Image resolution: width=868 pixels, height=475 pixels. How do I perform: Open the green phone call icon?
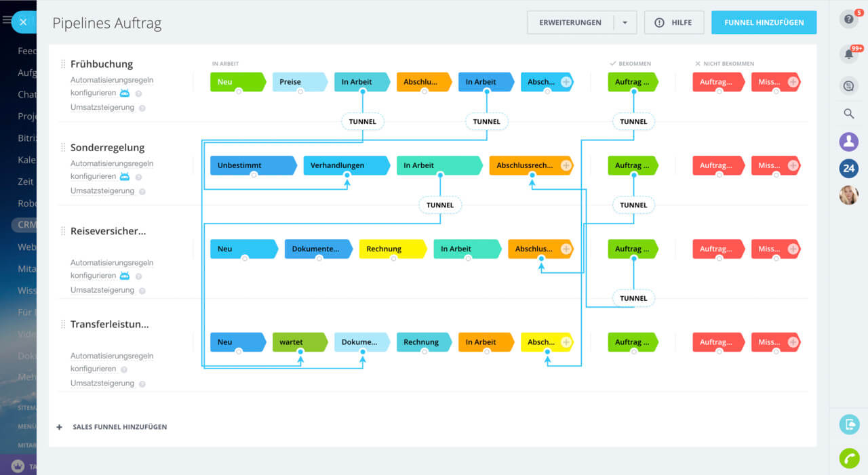848,459
